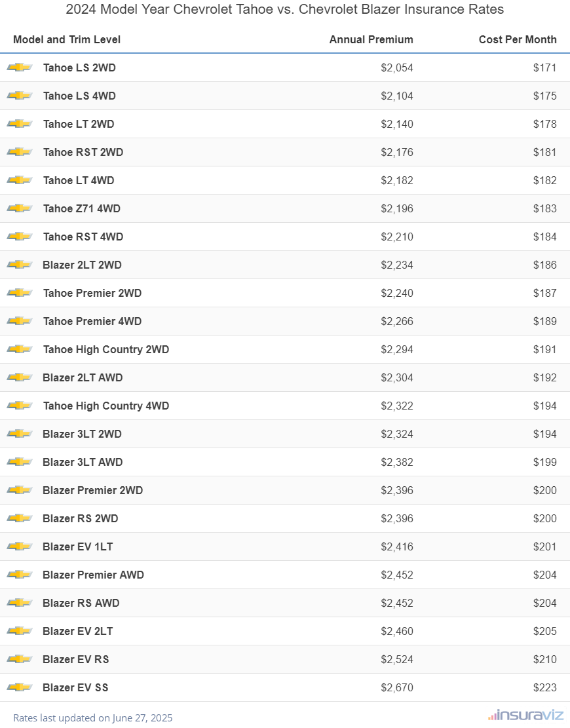570x728 pixels.
Task: Select the 'Blazer RS AWD' trim name
Action: [81, 603]
